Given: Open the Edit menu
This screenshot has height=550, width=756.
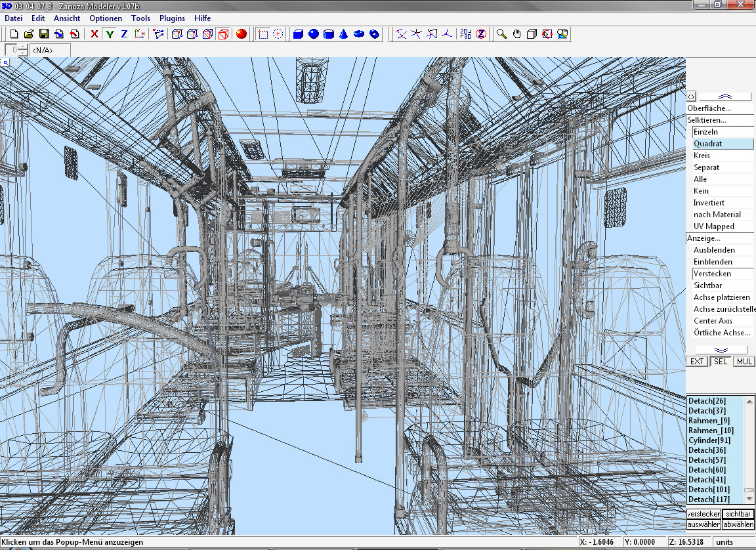Looking at the screenshot, I should point(38,18).
